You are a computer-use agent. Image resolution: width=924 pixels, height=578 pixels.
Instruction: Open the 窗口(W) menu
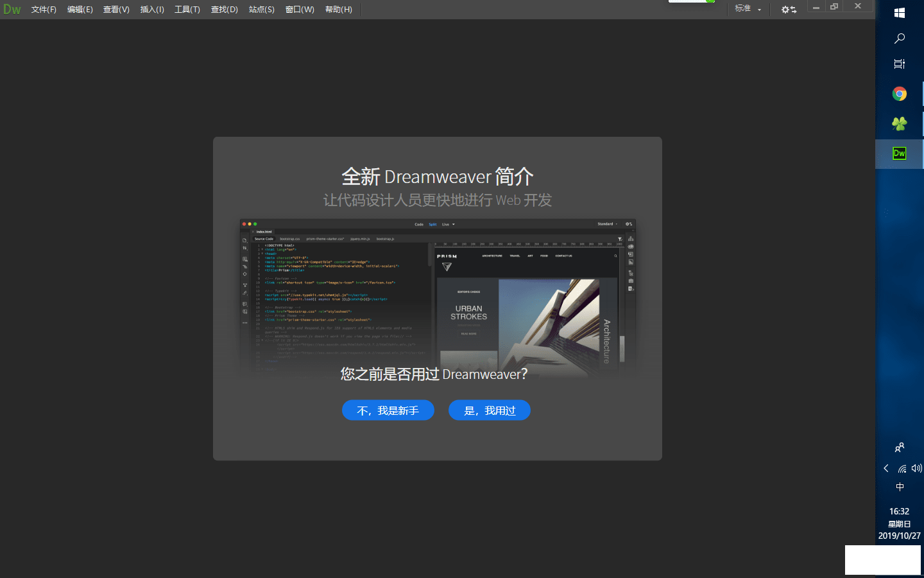[x=300, y=10]
